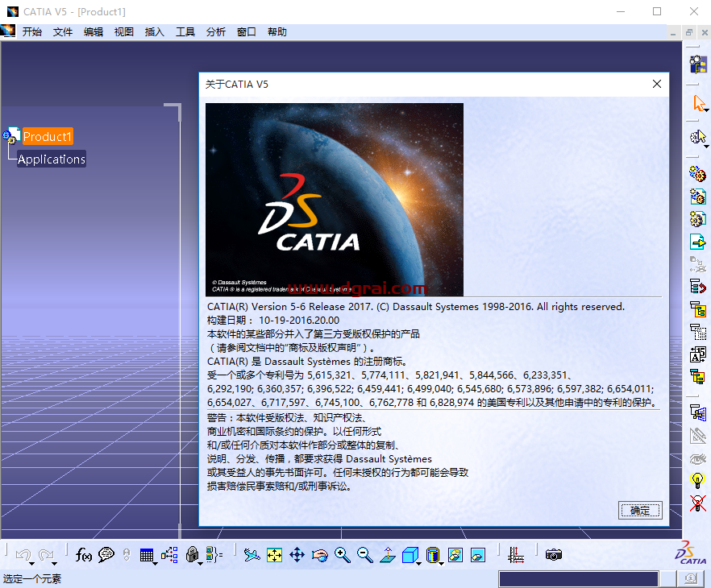Click the Undo arrow icon
The image size is (711, 588).
point(23,554)
